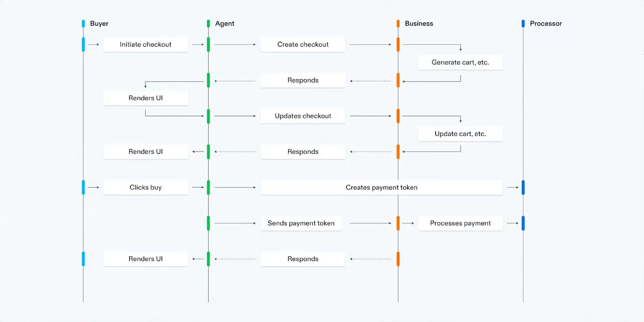Select the Create checkout step box
The height and width of the screenshot is (322, 644).
point(303,44)
